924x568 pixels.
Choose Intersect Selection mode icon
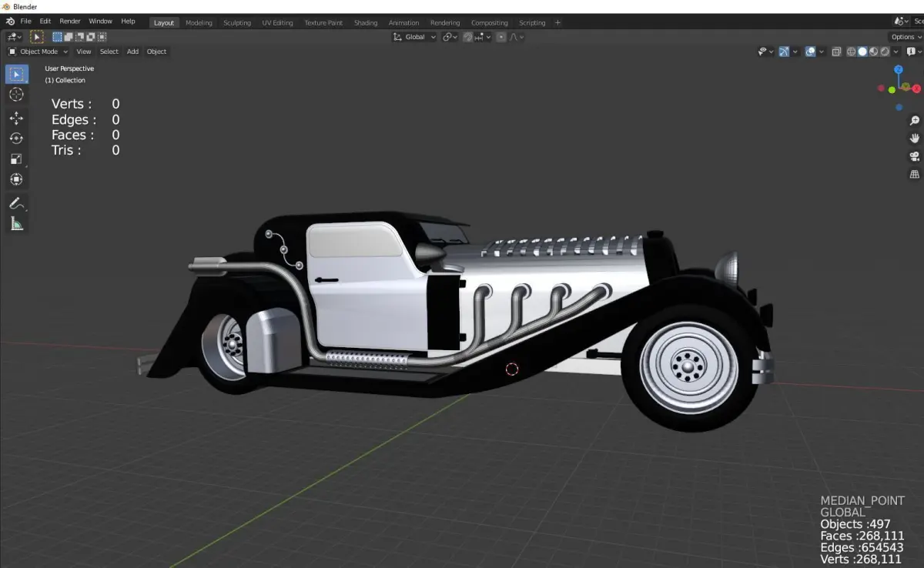point(102,36)
